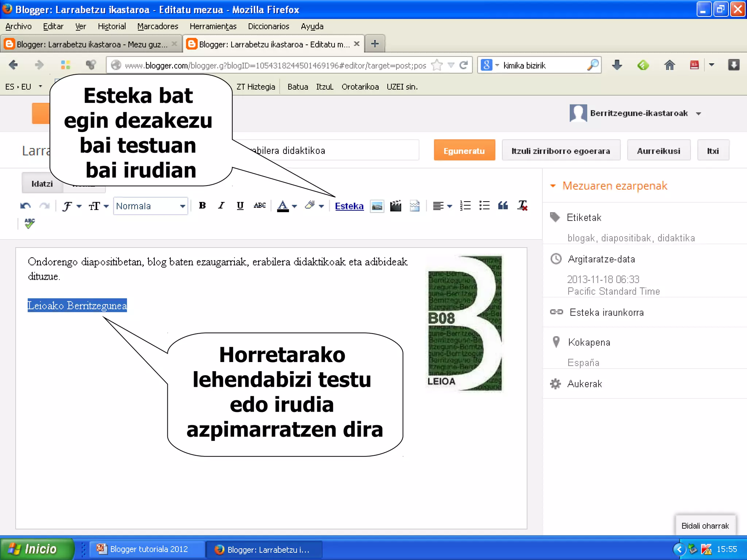The image size is (747, 560).
Task: Open the downloads arrow icon
Action: coord(617,65)
